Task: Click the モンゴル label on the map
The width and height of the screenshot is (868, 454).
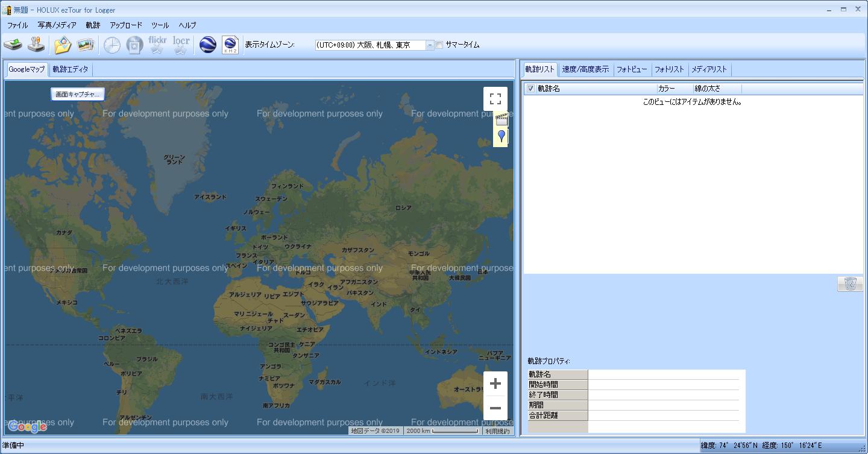Action: pyautogui.click(x=419, y=254)
